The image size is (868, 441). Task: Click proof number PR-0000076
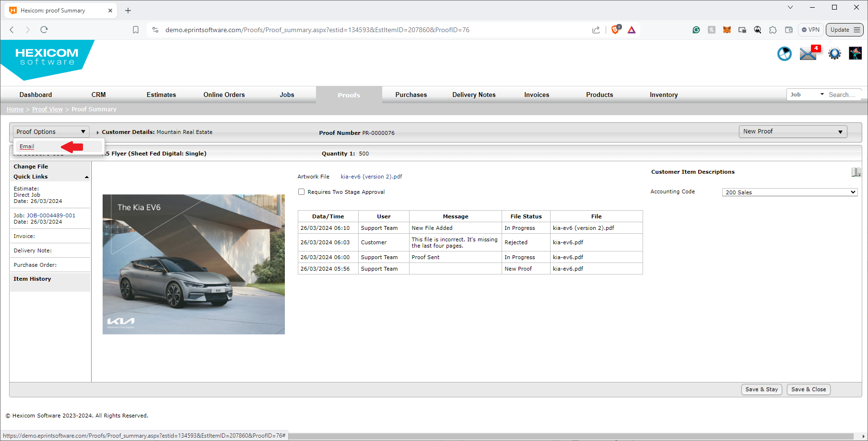378,133
